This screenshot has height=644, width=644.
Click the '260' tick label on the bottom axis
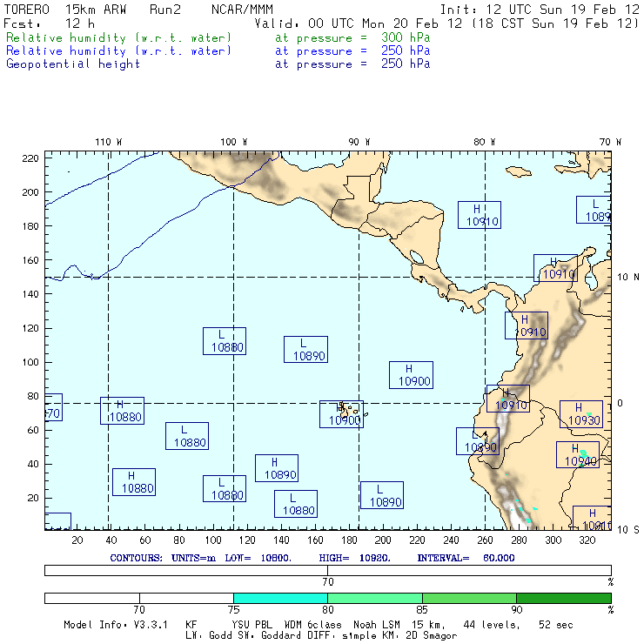485,540
